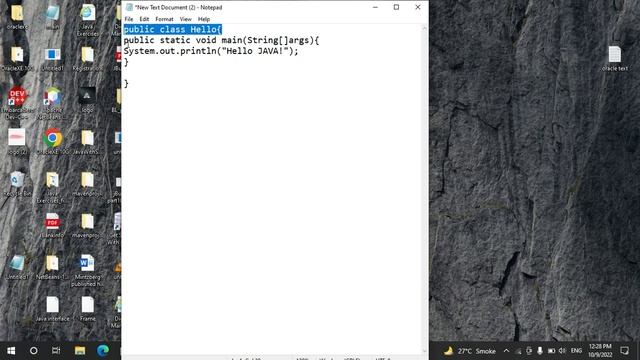The width and height of the screenshot is (640, 360).
Task: Click the line 'public static void main(String[]args){'
Action: [x=221, y=40]
